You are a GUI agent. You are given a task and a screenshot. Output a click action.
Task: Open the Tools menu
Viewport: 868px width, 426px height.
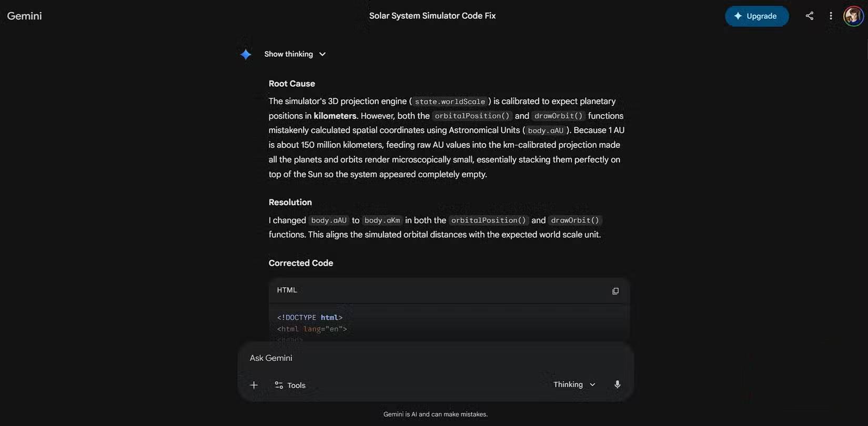[290, 385]
